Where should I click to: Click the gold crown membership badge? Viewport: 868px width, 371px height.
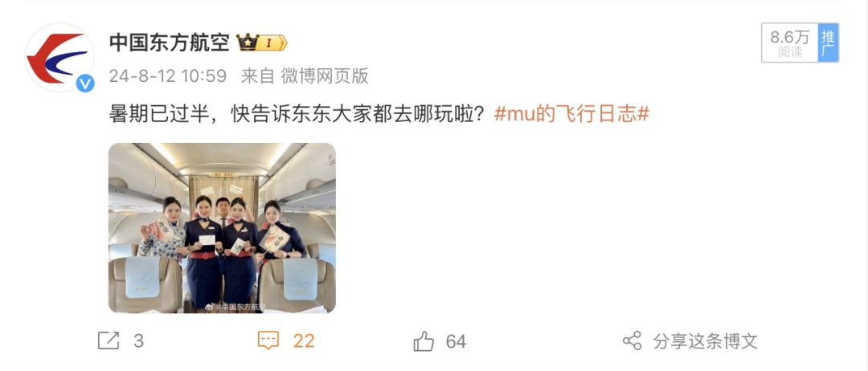(262, 43)
